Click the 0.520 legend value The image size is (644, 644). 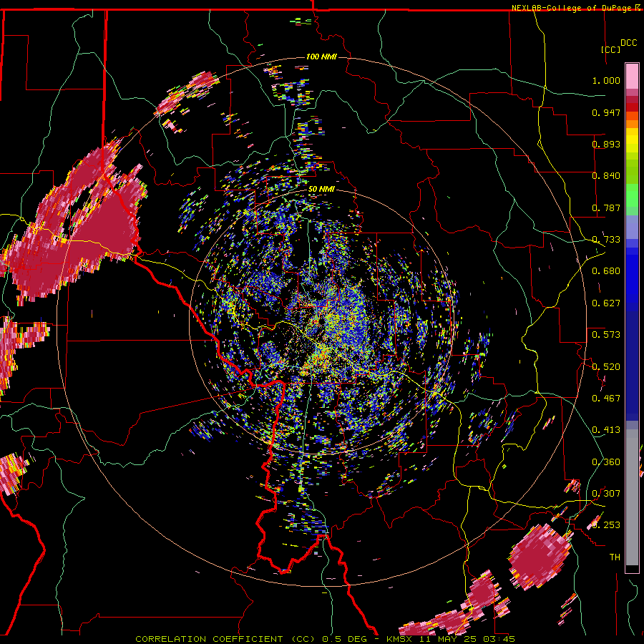606,367
